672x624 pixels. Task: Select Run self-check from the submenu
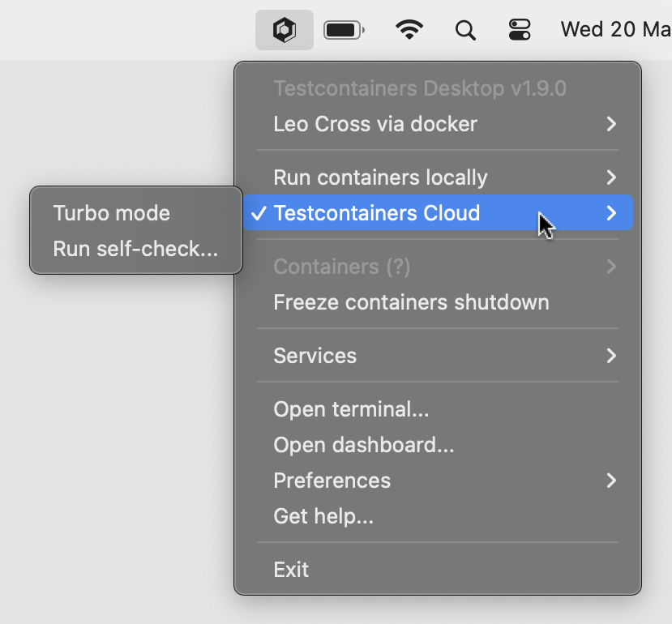coord(135,249)
